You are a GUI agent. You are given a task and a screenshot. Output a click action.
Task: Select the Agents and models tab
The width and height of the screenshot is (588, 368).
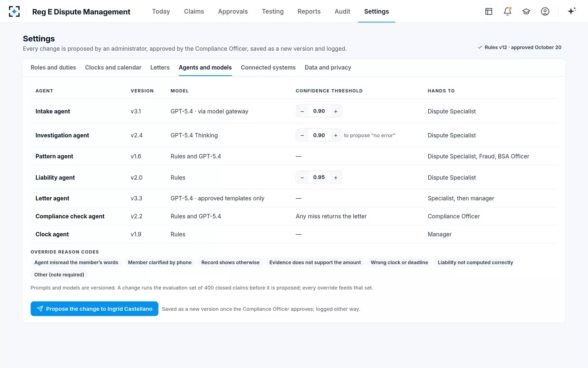pyautogui.click(x=205, y=67)
